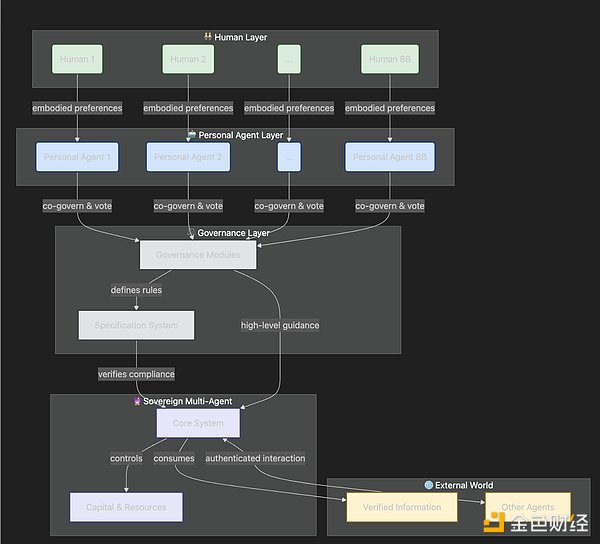Screen dimensions: 600x544
Task: Select the Personal Agent 8B node
Action: pyautogui.click(x=390, y=157)
